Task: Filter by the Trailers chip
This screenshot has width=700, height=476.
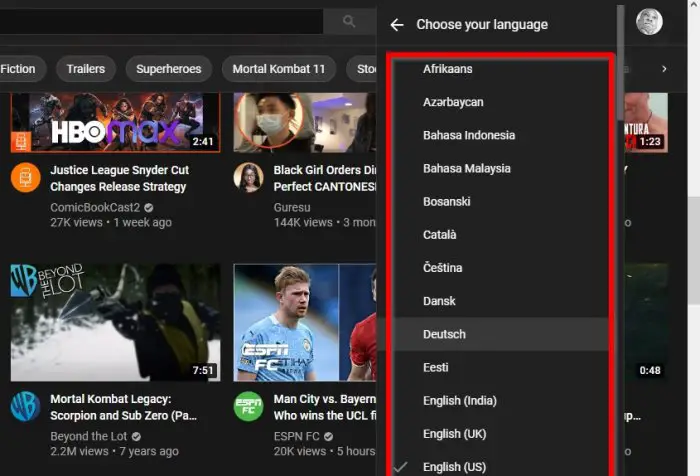Action: [x=86, y=69]
